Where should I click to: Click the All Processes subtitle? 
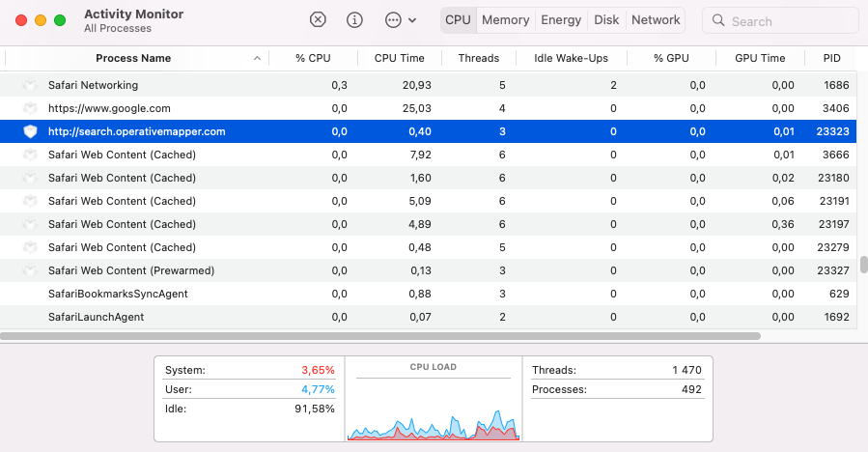click(x=118, y=28)
